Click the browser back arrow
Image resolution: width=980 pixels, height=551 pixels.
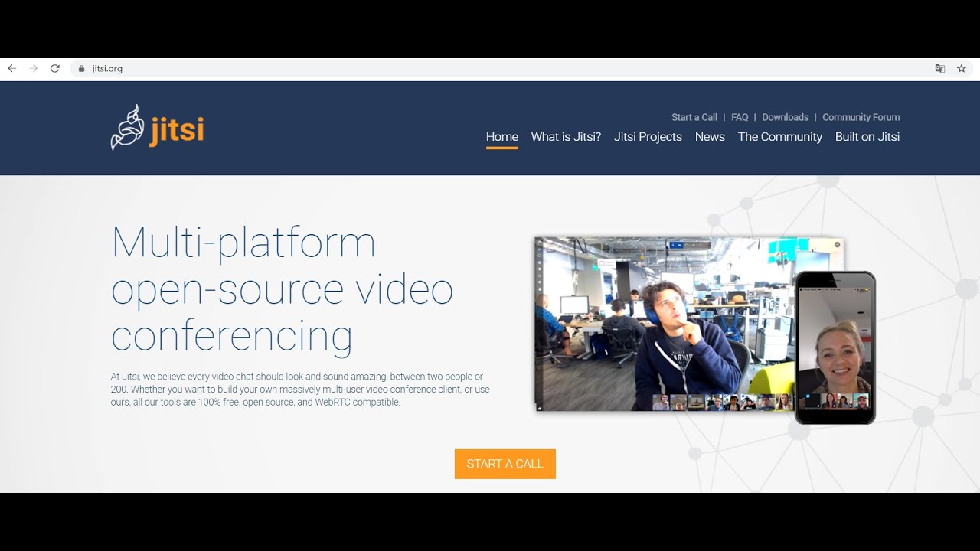11,68
